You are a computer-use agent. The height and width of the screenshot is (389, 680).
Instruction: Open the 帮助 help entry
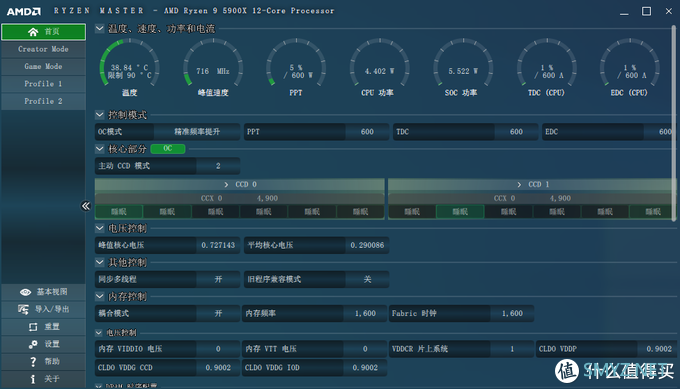click(43, 361)
